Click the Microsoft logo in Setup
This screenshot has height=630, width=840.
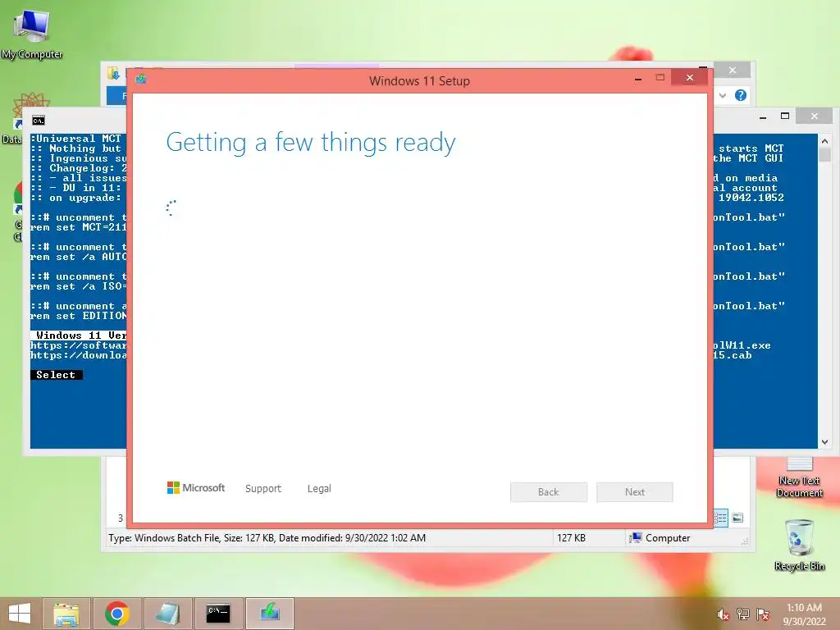[196, 487]
